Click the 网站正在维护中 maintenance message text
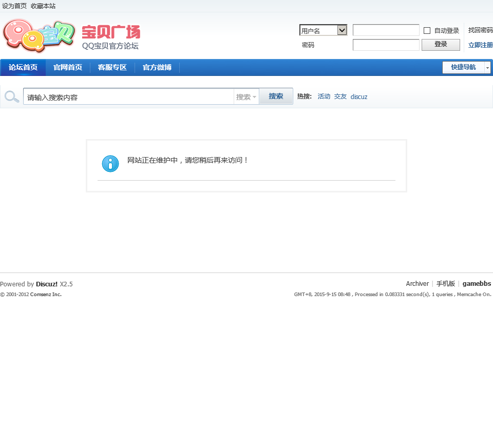493x448 pixels. point(188,160)
